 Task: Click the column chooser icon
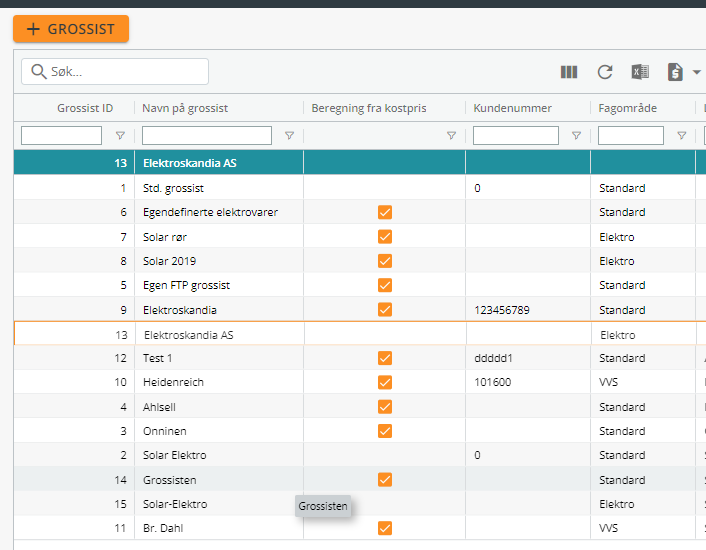point(569,72)
